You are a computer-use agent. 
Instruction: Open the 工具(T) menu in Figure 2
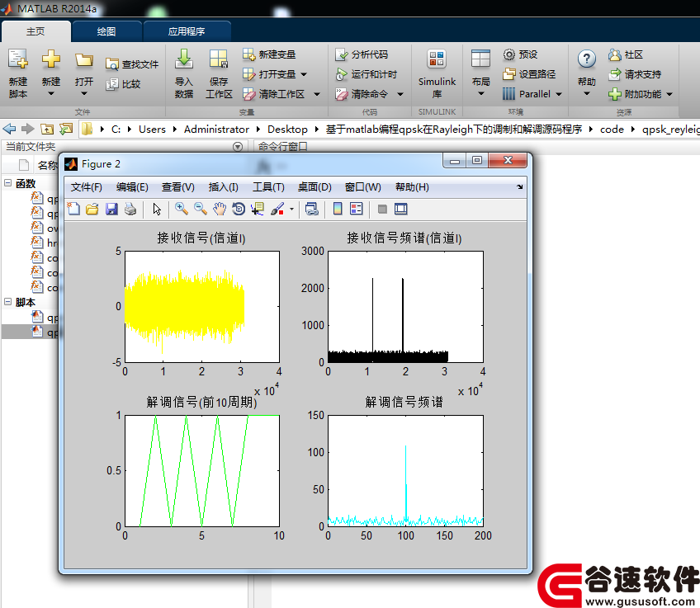268,187
